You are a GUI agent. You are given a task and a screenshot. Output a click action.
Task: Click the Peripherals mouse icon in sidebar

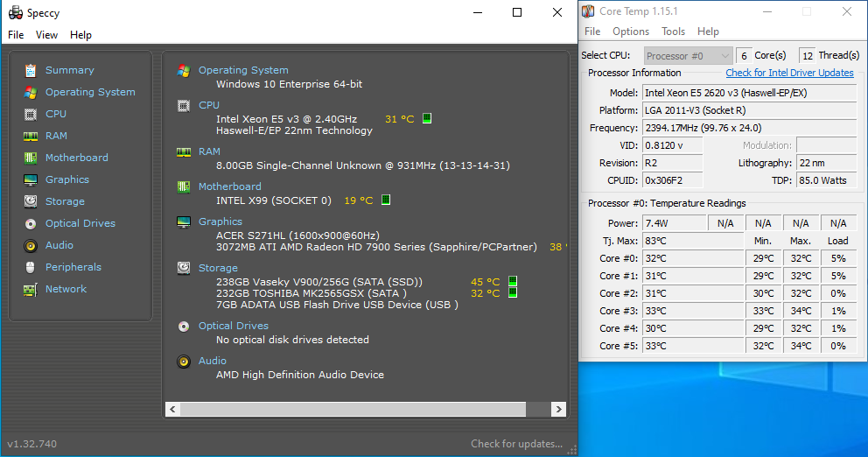point(31,268)
